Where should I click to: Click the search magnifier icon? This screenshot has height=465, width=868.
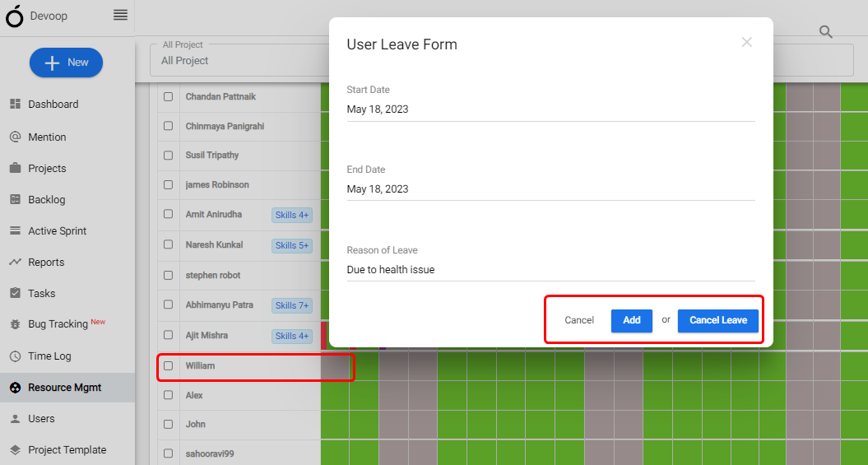pyautogui.click(x=825, y=31)
